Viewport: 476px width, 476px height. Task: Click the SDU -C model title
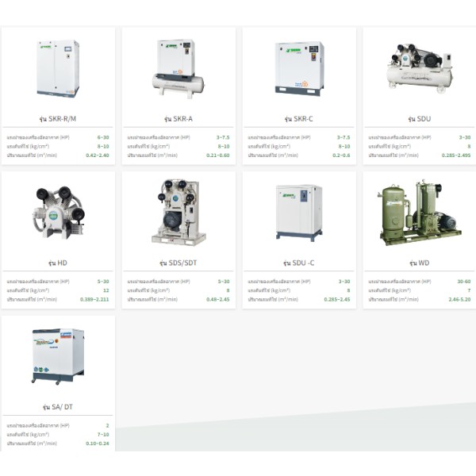(x=299, y=263)
